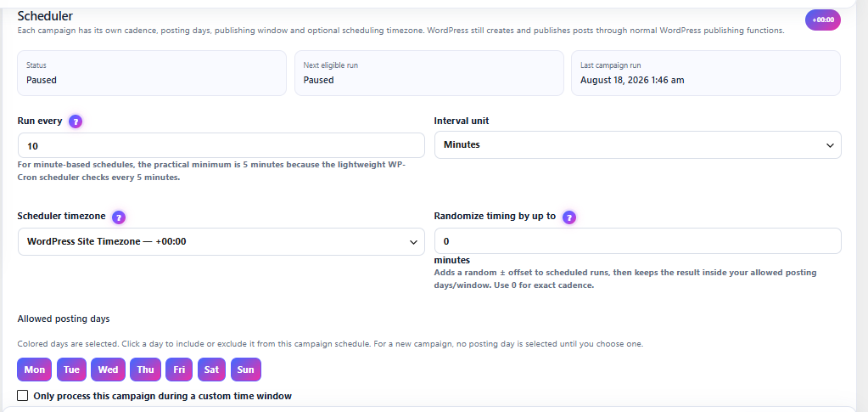868x412 pixels.
Task: Toggle Wed posting day
Action: pyautogui.click(x=108, y=370)
